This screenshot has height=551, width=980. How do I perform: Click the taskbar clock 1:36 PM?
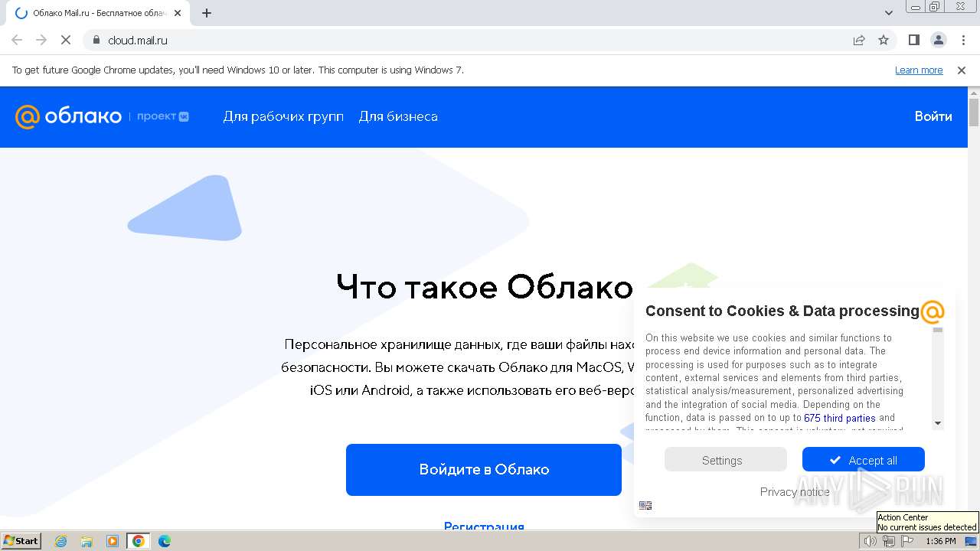(941, 541)
